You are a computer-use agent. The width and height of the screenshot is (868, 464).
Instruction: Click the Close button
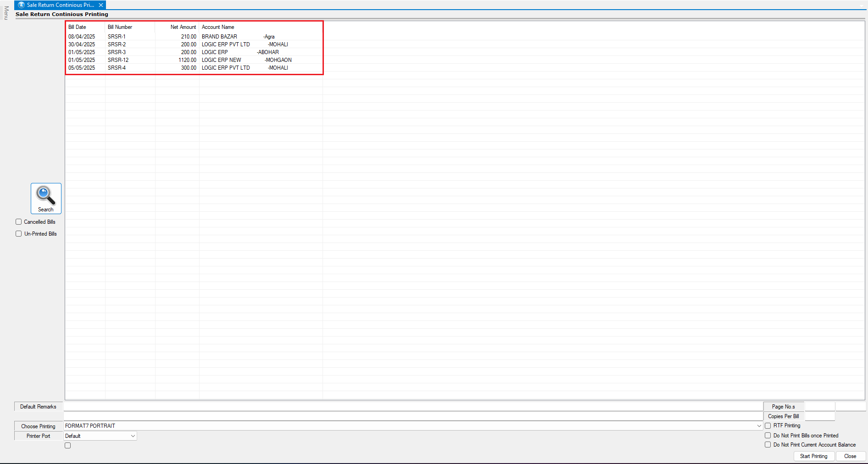(x=850, y=456)
